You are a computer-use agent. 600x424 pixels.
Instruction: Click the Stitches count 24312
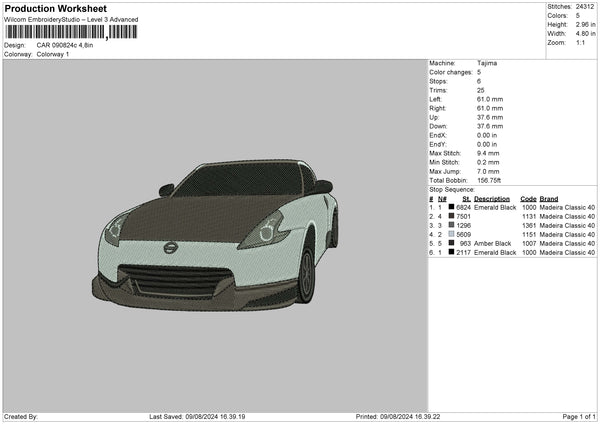click(x=585, y=6)
